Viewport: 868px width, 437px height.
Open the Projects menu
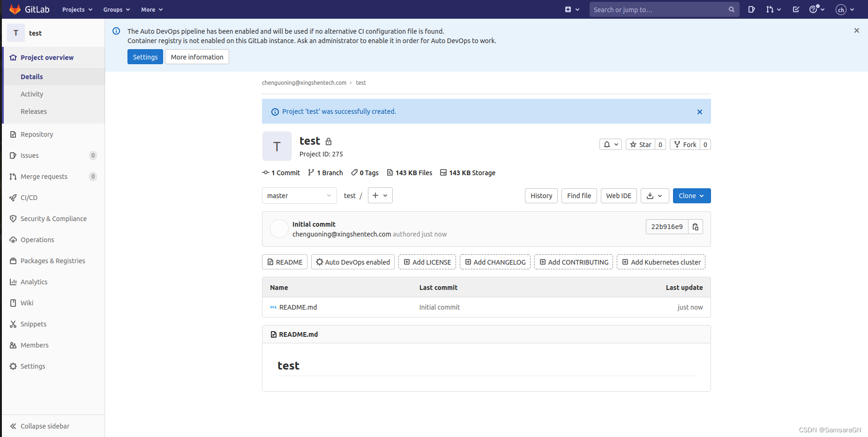(x=77, y=9)
